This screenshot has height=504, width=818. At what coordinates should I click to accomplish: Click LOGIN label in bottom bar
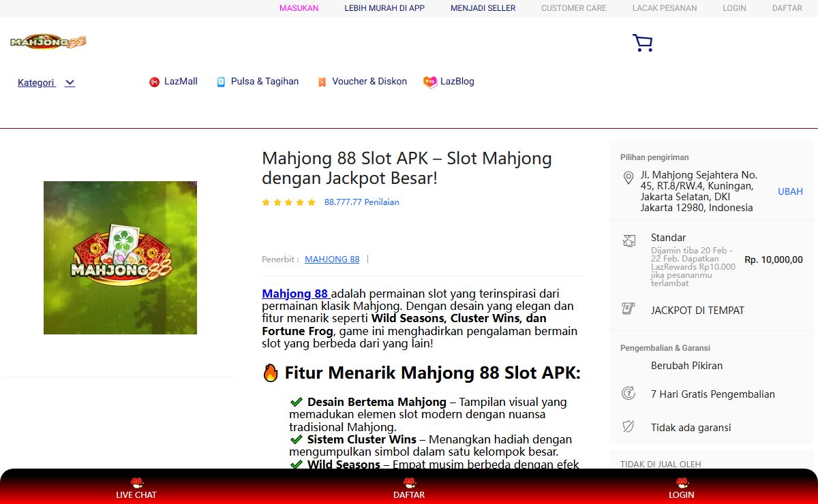click(x=682, y=495)
